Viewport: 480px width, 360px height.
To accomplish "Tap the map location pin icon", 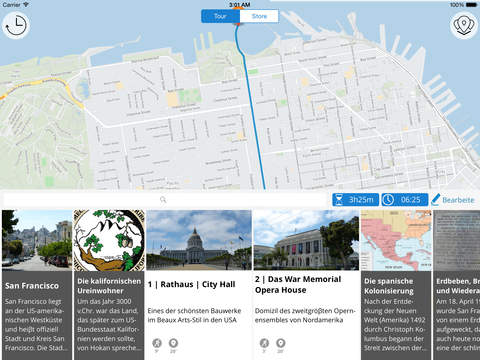I will click(x=464, y=25).
